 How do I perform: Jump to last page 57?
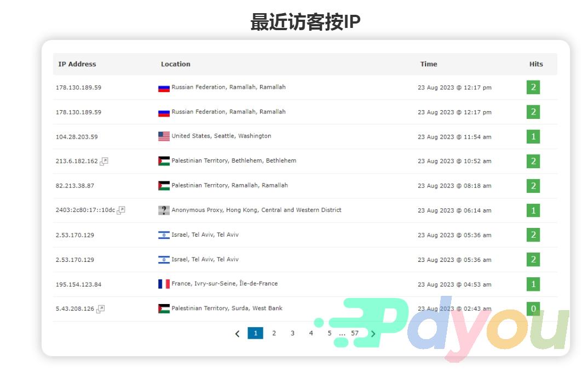click(x=355, y=333)
